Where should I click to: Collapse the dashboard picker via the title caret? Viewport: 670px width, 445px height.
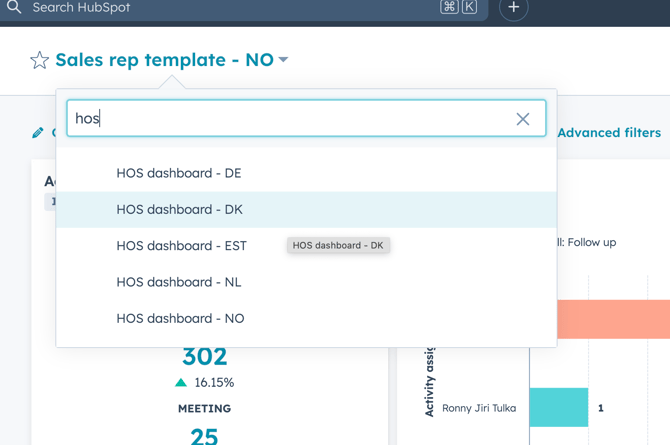point(284,60)
